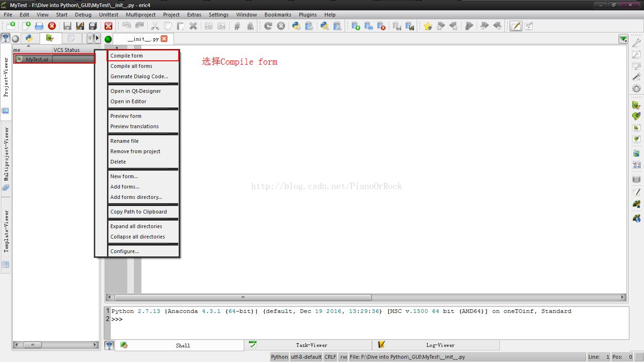Click the Save All icon
Image resolution: width=644 pixels, height=362 pixels.
click(x=93, y=26)
